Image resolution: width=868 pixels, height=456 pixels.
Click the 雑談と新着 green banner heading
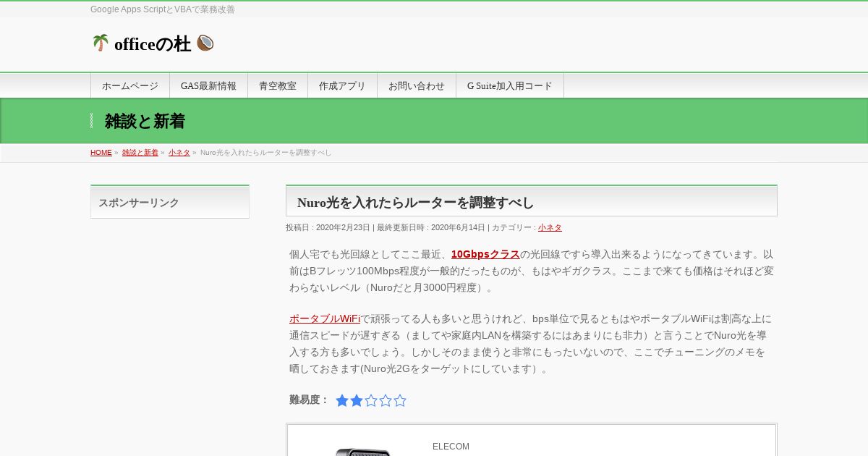145,121
